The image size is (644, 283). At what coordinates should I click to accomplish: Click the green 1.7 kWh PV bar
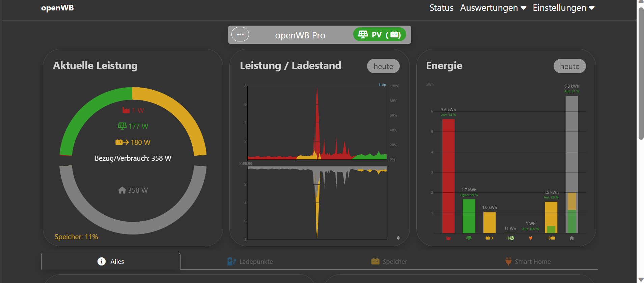469,216
